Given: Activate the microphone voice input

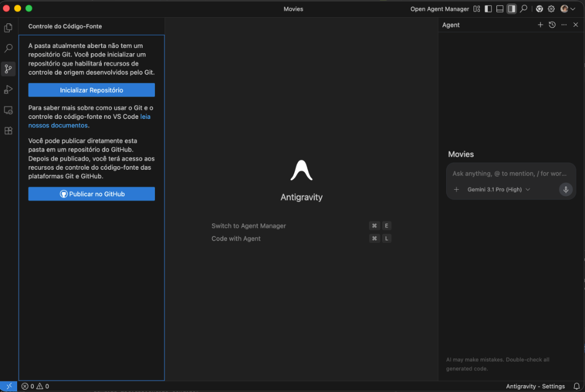Looking at the screenshot, I should click(566, 190).
